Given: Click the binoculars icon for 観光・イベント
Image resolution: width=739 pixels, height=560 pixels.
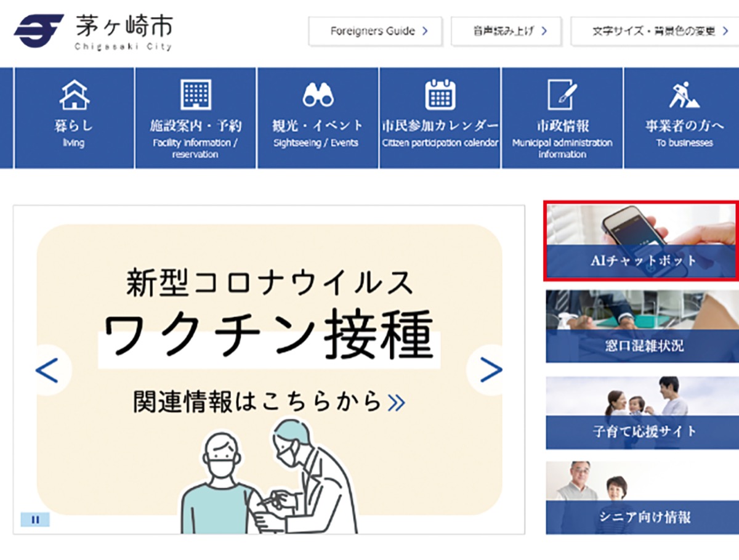Looking at the screenshot, I should [x=318, y=95].
